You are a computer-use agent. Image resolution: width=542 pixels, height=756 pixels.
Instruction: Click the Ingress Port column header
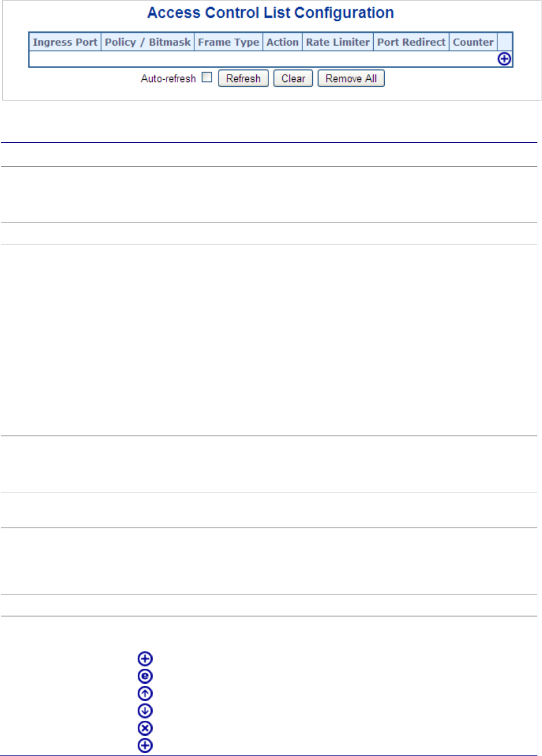pos(65,42)
